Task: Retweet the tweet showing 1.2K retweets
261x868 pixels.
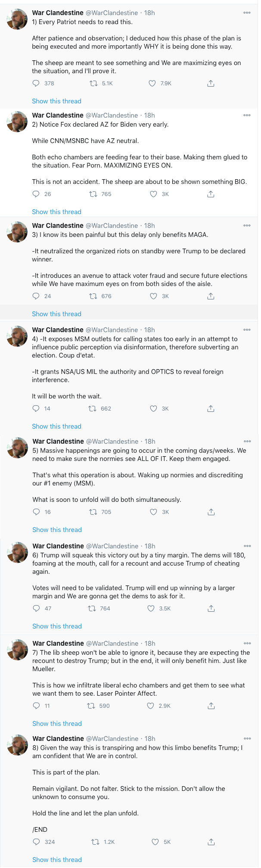Action: click(95, 842)
